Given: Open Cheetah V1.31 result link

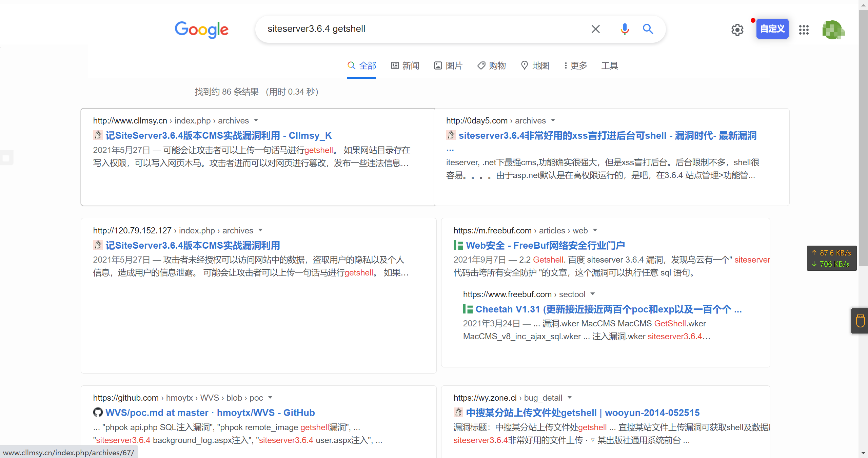Looking at the screenshot, I should pos(608,309).
